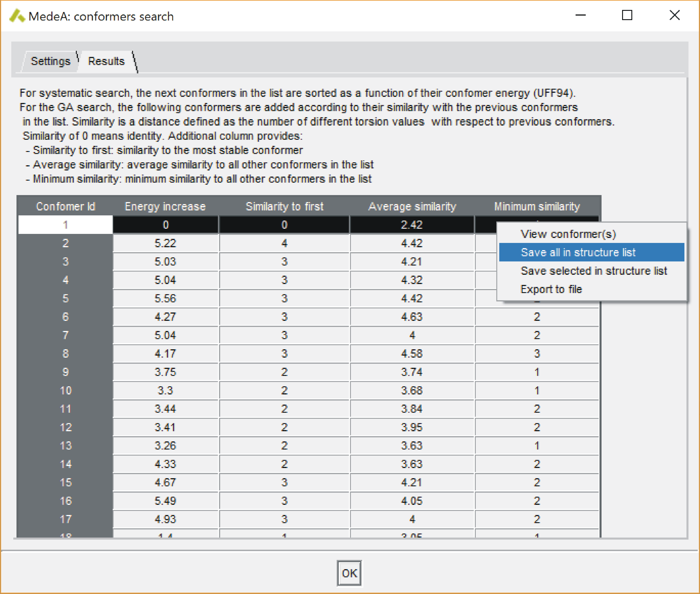The width and height of the screenshot is (700, 594).
Task: Choose Save selected in structure list
Action: pos(593,271)
